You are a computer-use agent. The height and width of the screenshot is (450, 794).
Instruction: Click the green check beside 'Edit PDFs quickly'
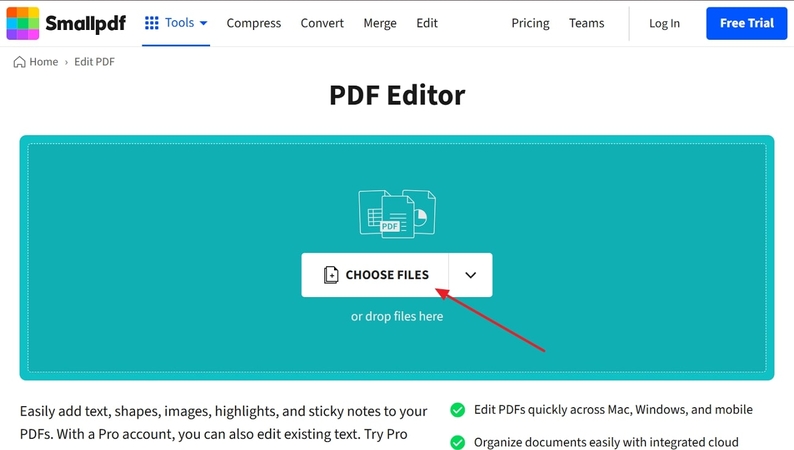[x=458, y=410]
